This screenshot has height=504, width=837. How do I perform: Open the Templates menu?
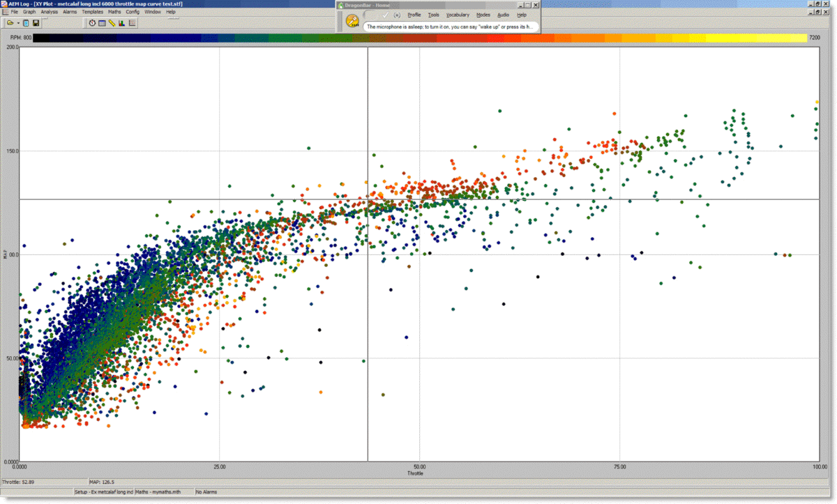point(92,12)
